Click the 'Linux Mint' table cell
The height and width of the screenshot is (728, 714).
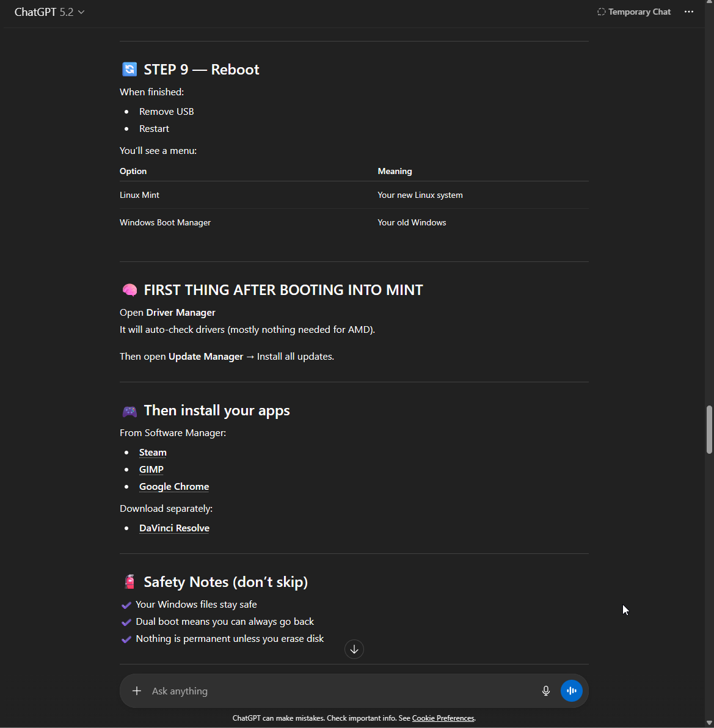[x=139, y=195]
